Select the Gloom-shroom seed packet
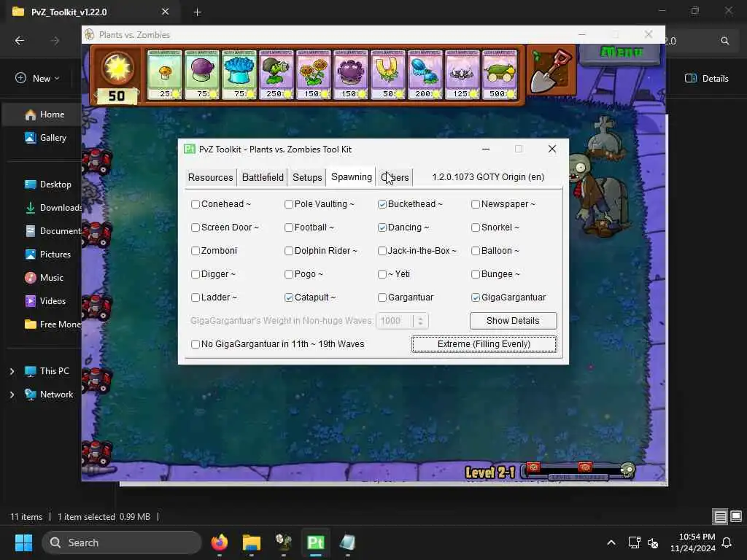 point(351,74)
